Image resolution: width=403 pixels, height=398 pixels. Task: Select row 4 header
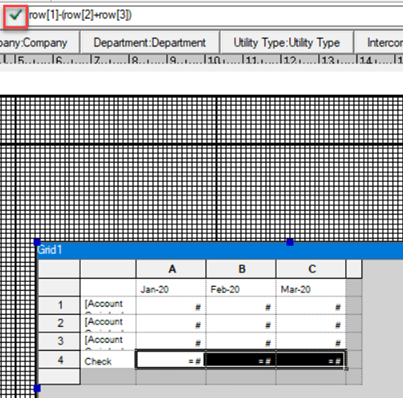[59, 359]
